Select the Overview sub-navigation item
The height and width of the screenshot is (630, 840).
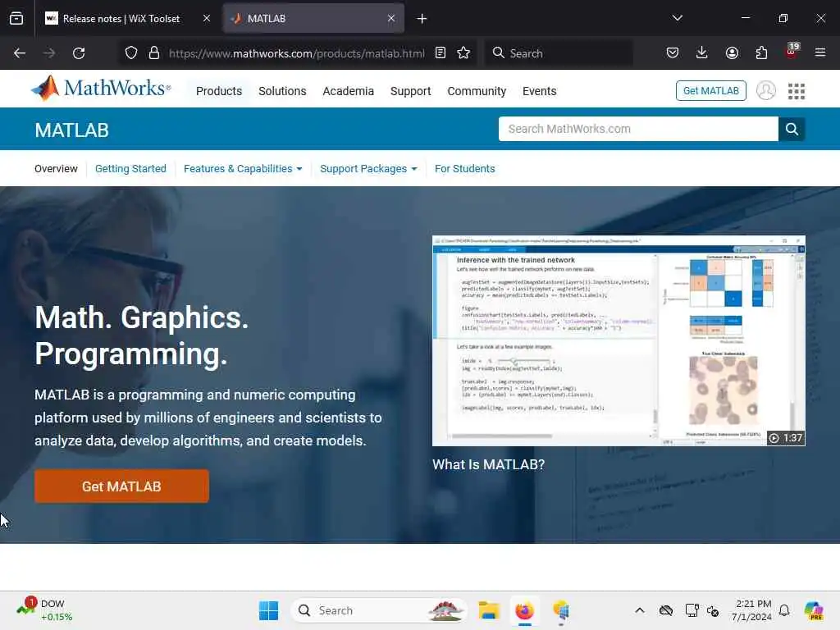coord(57,169)
